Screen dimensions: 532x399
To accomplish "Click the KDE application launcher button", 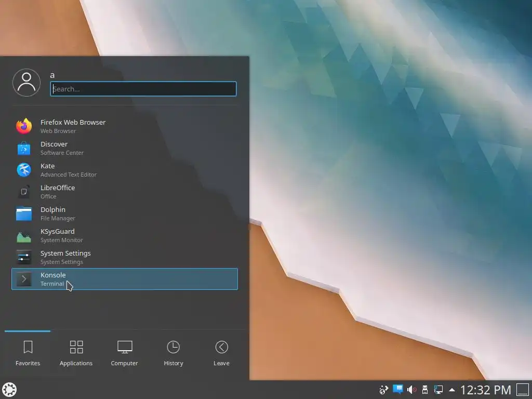I will coord(9,390).
